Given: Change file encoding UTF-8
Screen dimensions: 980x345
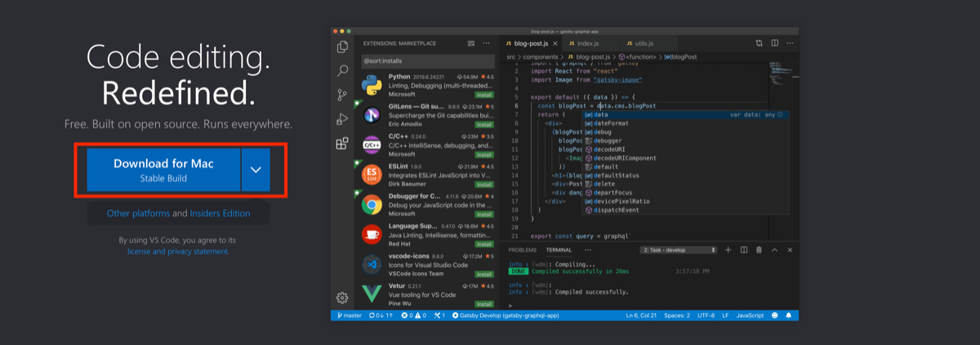Looking at the screenshot, I should pyautogui.click(x=707, y=315).
